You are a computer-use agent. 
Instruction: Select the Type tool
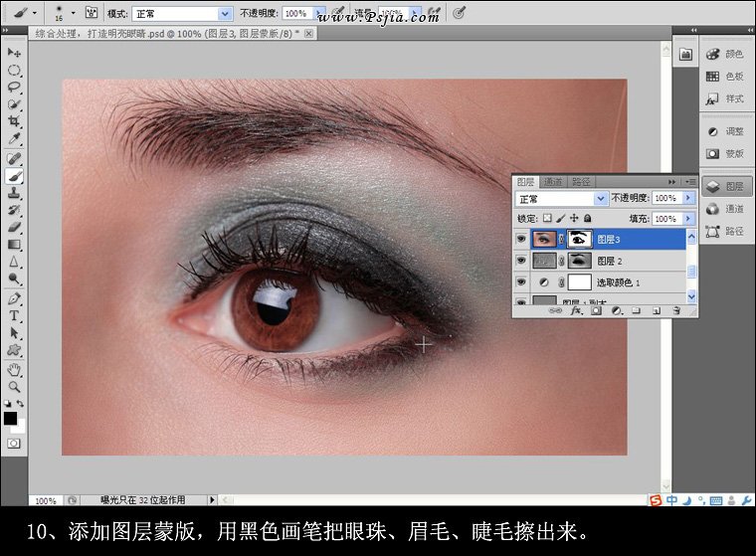14,316
